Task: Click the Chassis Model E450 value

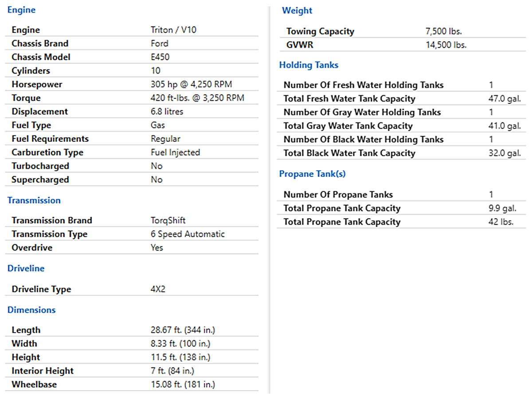Action: pos(160,57)
